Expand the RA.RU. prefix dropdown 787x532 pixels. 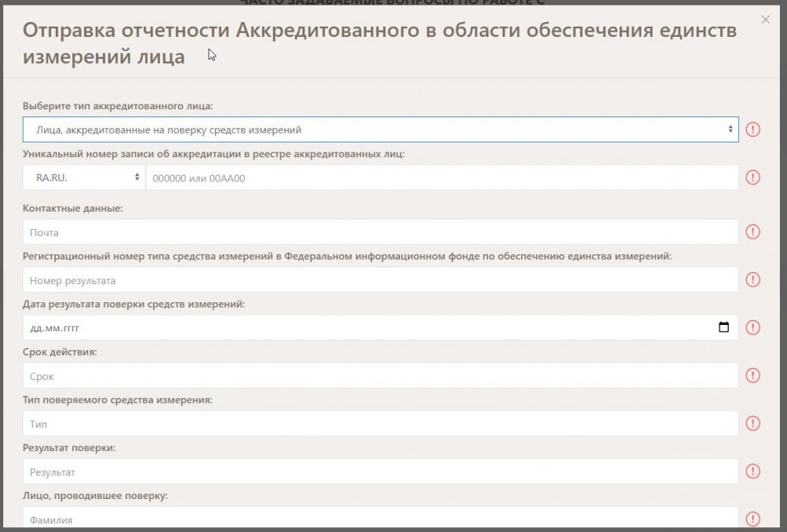pos(84,178)
